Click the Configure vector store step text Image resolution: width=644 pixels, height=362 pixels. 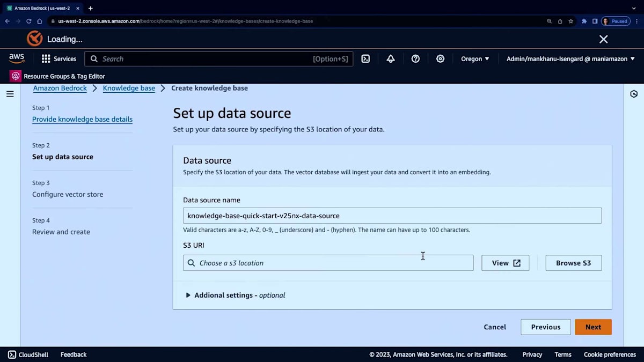click(68, 194)
